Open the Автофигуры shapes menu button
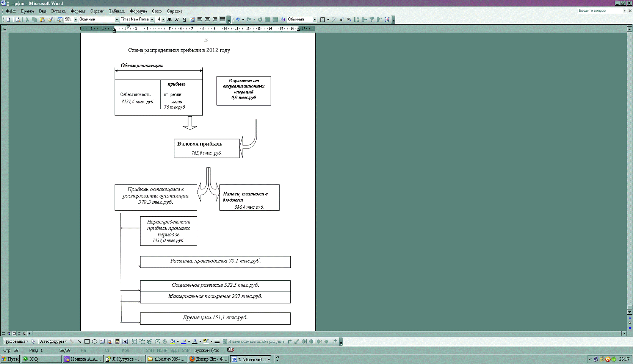The width and height of the screenshot is (633, 364). pyautogui.click(x=53, y=341)
